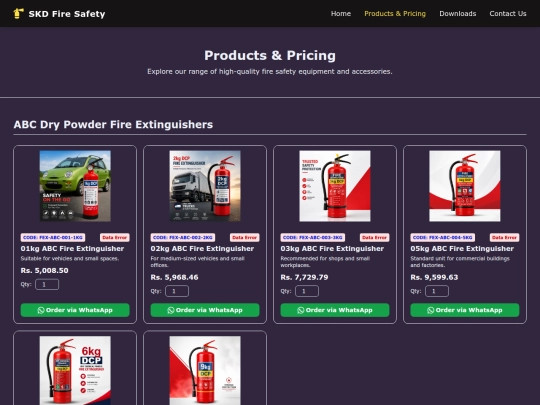This screenshot has width=540, height=405.
Task: Click the FEX-ABC-003-3KG code badge
Action: (x=313, y=238)
